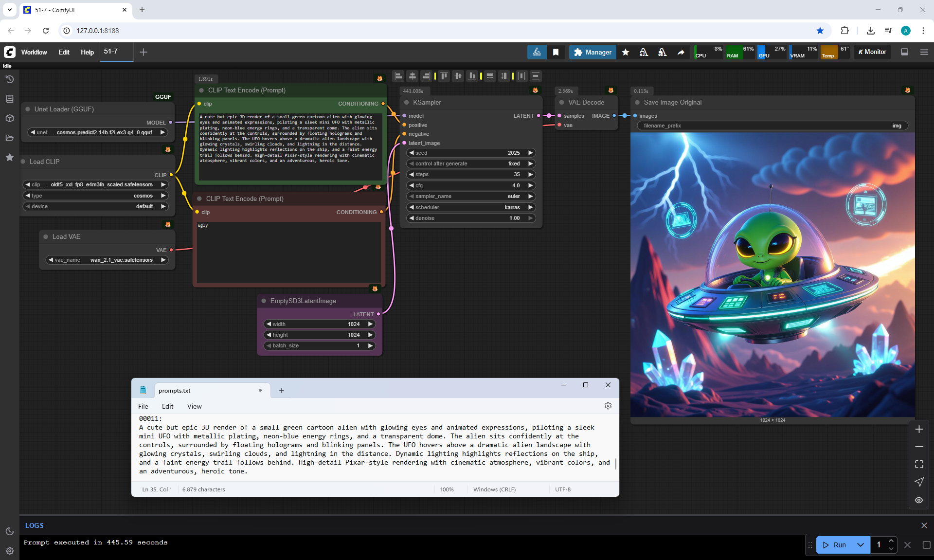Viewport: 934px width, 560px height.
Task: Click the K Monitor button
Action: tap(872, 52)
